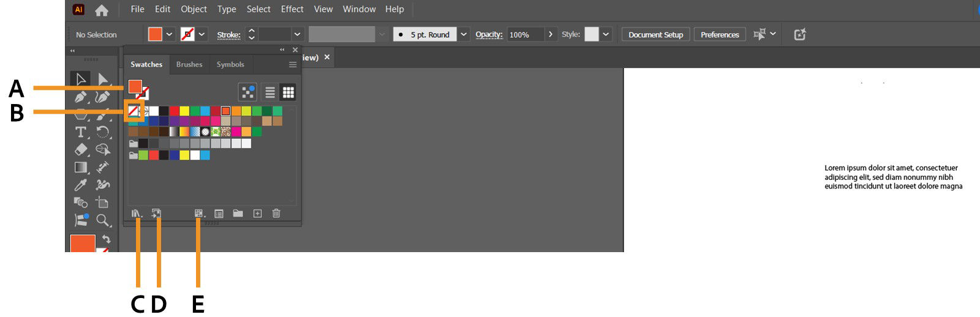Close the Swatches panel

(x=295, y=50)
